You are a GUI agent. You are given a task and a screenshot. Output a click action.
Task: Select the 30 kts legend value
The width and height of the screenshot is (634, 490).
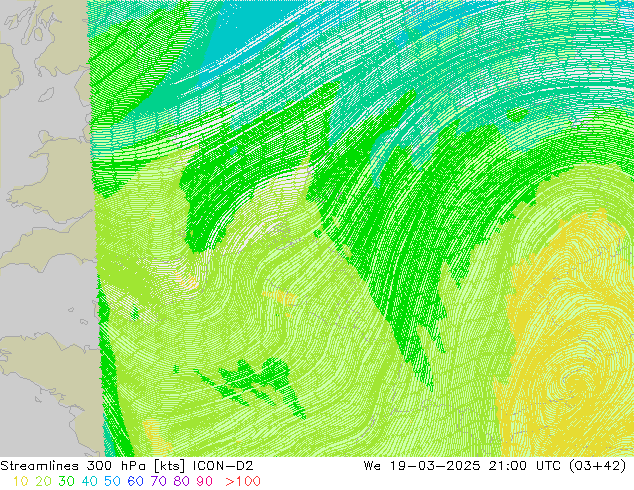[x=66, y=481]
